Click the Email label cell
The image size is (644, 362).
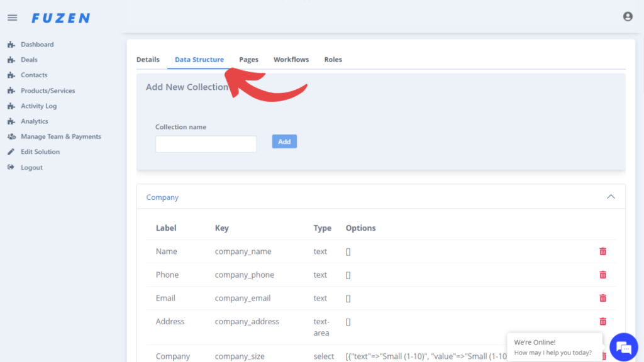(165, 298)
